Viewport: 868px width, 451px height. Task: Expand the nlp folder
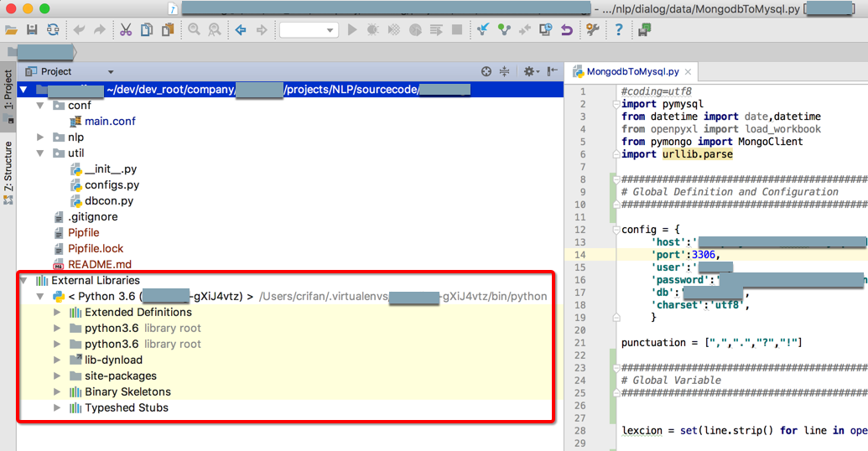[x=40, y=137]
